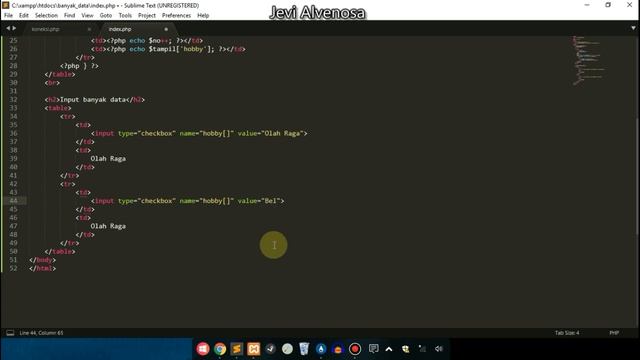Viewport: 640px width, 360px height.
Task: Click 'Olah Raga' text on line 39
Action: tap(108, 159)
